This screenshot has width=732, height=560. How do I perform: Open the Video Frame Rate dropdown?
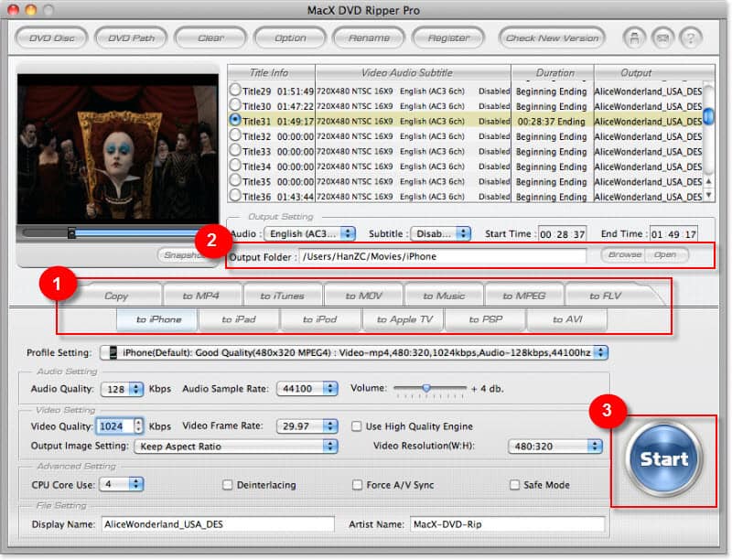point(307,426)
